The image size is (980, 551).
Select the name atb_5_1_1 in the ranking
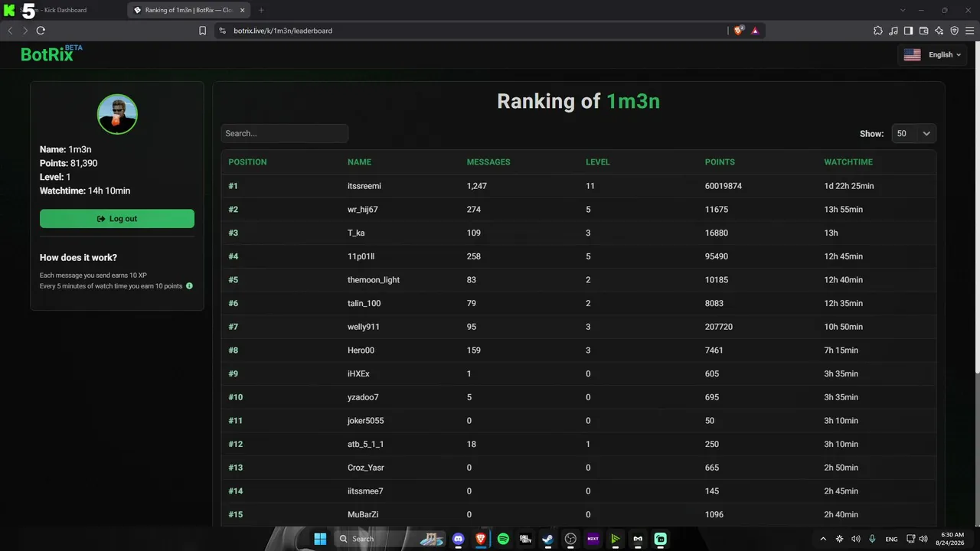click(366, 444)
